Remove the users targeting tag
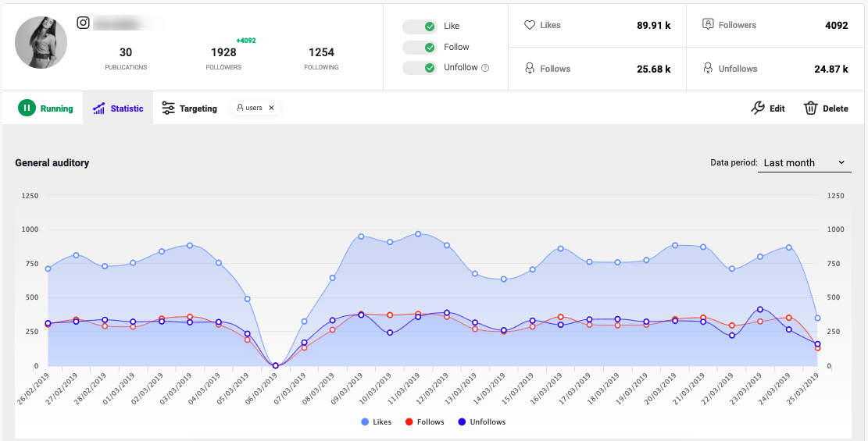This screenshot has width=868, height=441. tap(271, 108)
